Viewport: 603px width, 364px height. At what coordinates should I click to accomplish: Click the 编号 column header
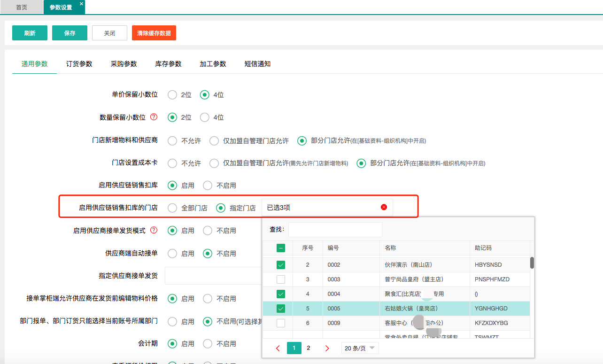(351, 248)
